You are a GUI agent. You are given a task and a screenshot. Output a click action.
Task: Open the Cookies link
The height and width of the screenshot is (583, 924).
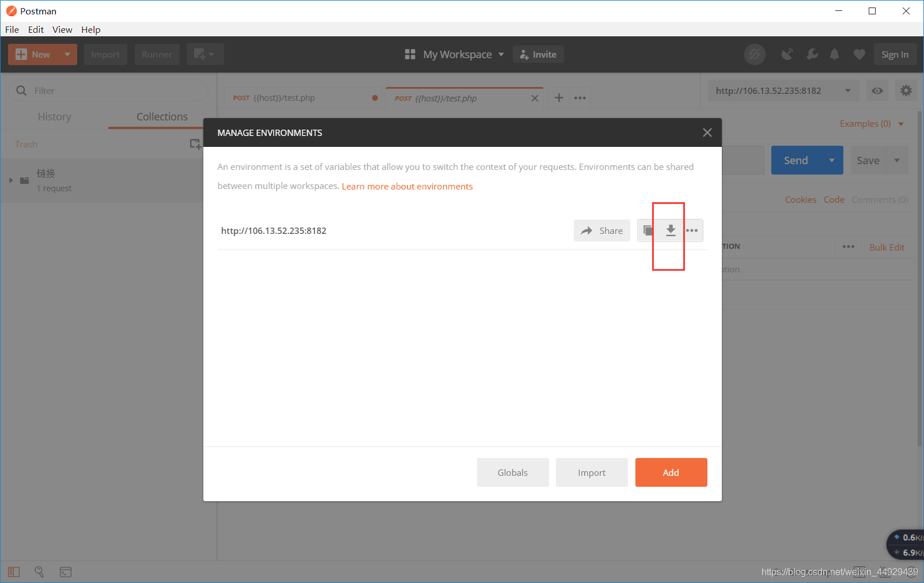coord(801,199)
